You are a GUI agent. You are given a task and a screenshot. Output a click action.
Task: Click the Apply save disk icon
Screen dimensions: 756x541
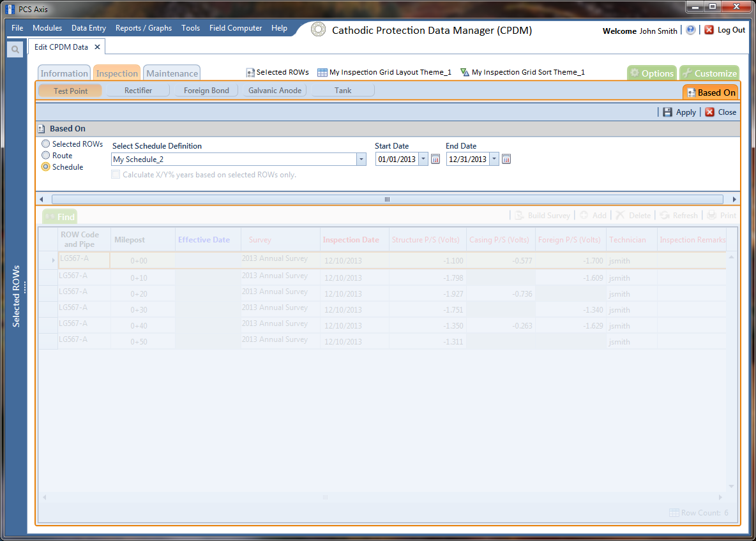(x=667, y=112)
